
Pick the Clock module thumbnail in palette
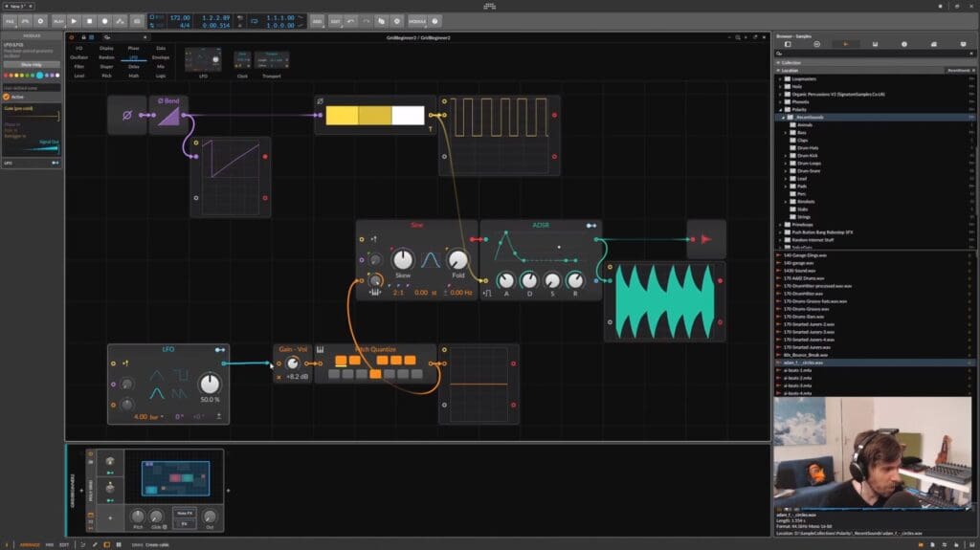coord(242,60)
